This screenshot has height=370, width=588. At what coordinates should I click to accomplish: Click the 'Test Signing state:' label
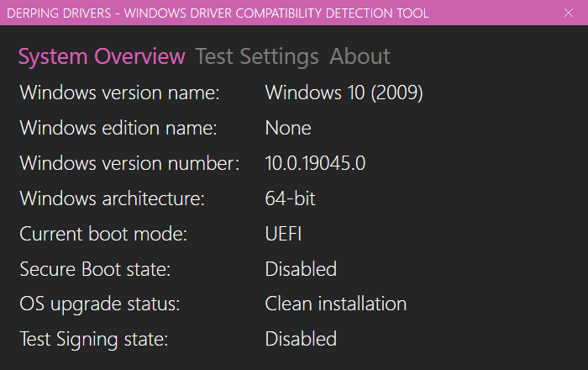click(94, 340)
